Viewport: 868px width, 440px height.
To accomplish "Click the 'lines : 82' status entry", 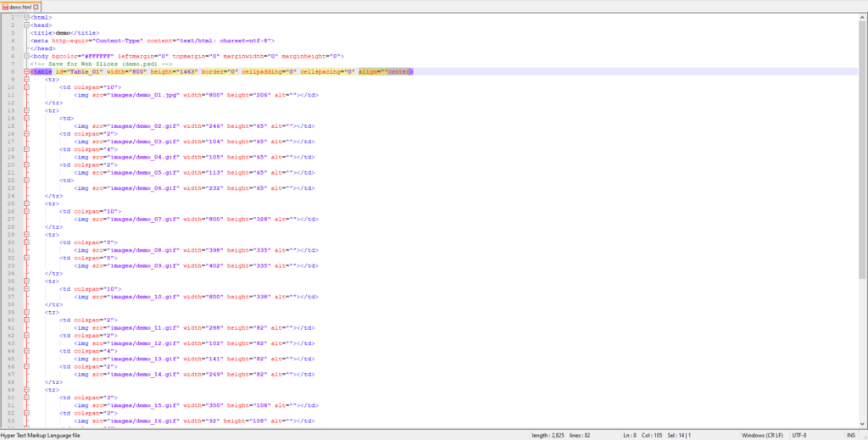I will tap(580, 436).
